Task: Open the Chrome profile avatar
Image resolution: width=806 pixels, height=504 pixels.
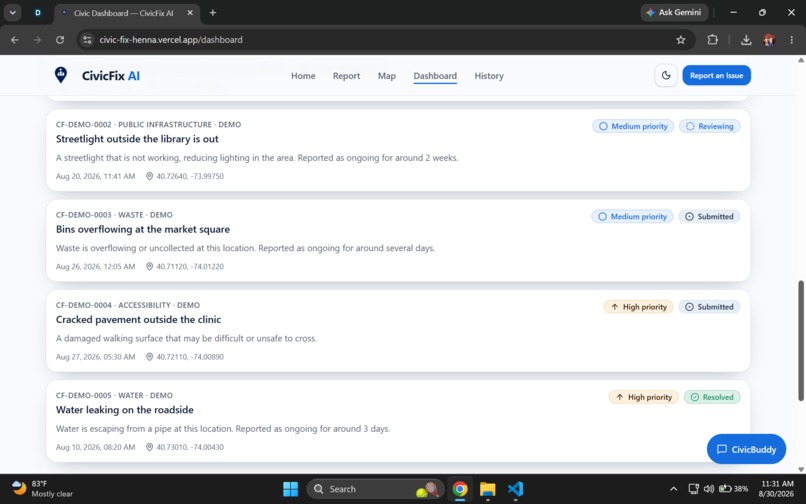Action: pyautogui.click(x=769, y=40)
